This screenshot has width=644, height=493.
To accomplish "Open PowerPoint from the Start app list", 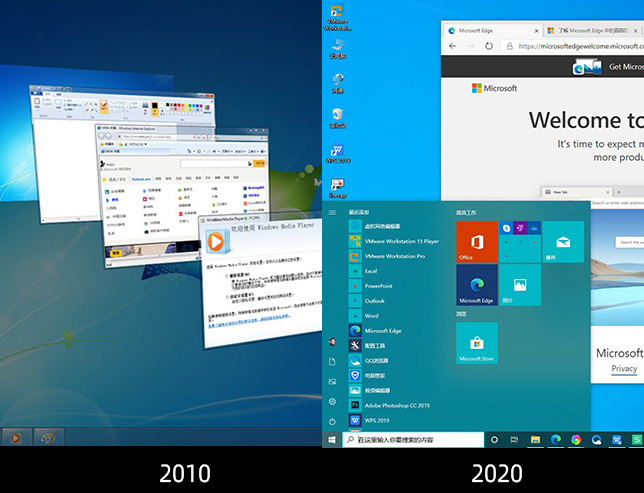I will (x=371, y=286).
